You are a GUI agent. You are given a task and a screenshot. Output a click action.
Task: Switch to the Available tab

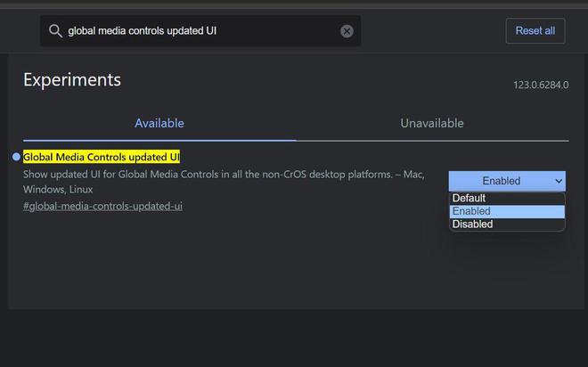159,123
